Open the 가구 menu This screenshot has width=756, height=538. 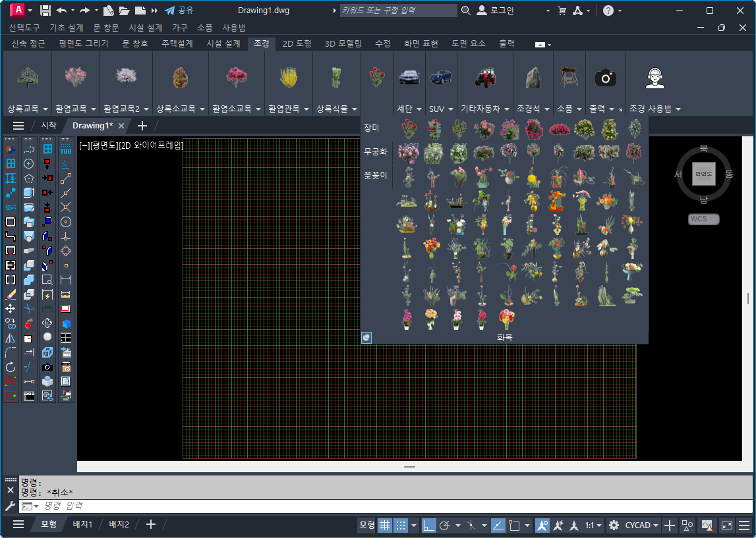point(180,28)
